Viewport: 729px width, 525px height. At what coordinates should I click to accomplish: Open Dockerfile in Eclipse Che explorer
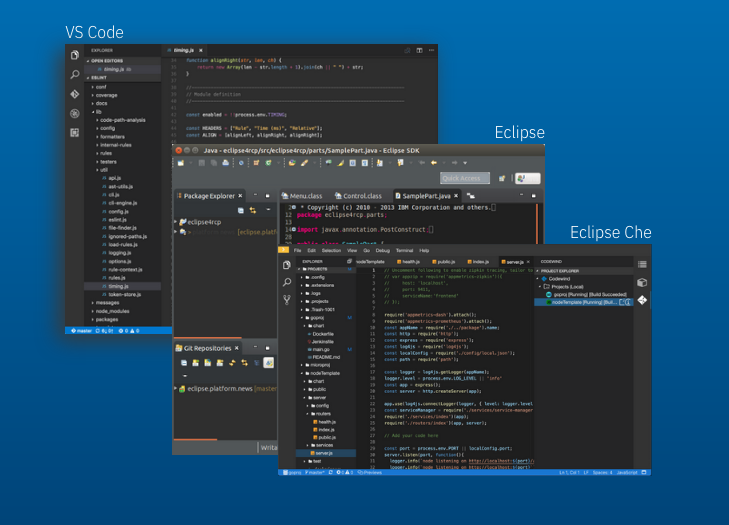(323, 334)
